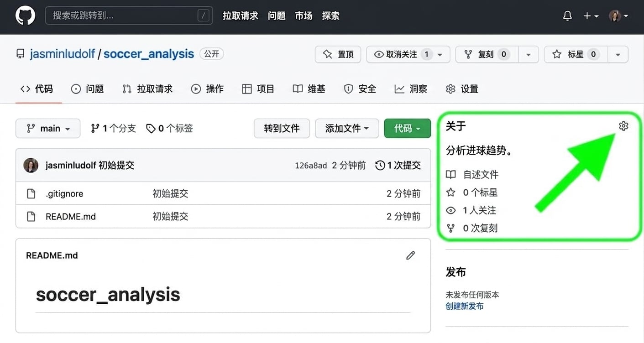The height and width of the screenshot is (343, 644).
Task: Switch to the 洞察 tab
Action: pos(411,89)
